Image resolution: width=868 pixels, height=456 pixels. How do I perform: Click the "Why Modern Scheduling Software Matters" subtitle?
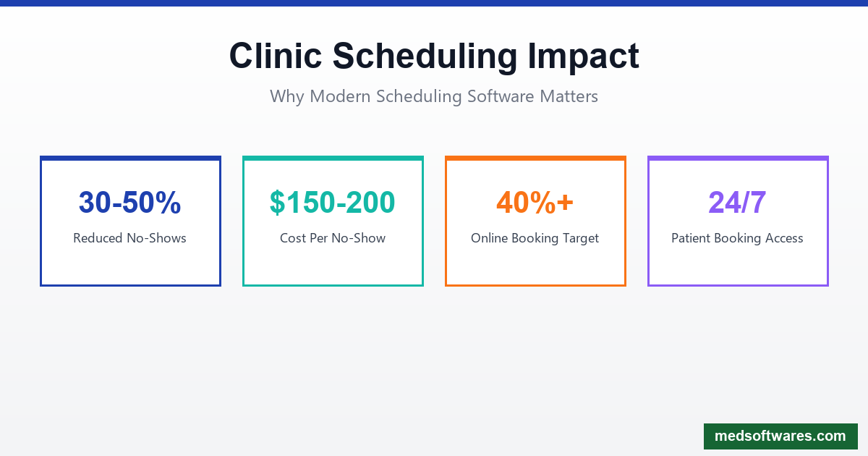(434, 96)
